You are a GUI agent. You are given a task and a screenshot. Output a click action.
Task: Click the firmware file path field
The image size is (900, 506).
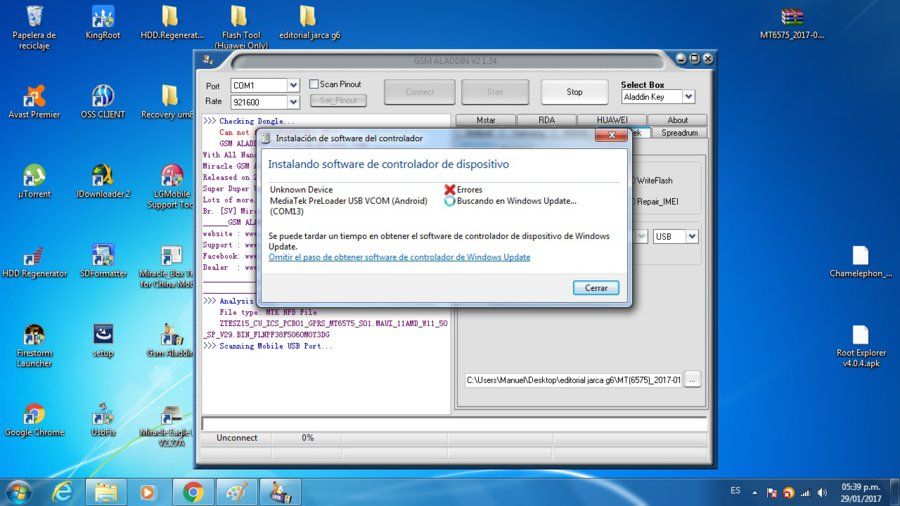[573, 380]
